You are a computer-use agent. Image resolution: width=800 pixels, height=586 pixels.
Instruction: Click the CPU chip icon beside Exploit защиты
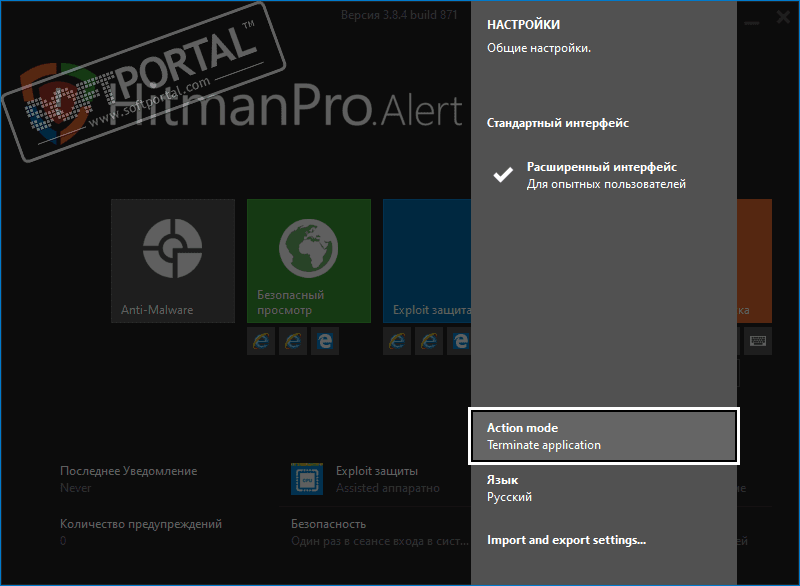(x=307, y=479)
